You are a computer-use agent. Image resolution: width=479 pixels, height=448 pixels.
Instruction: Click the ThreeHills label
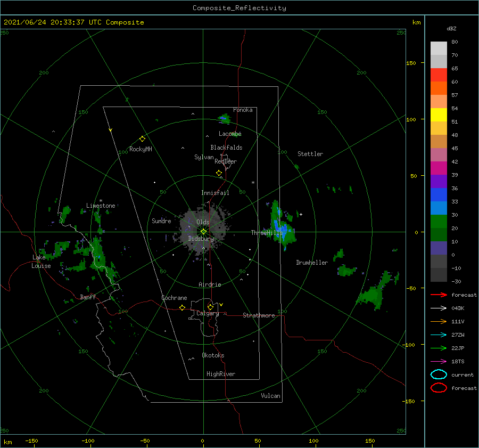267,233
